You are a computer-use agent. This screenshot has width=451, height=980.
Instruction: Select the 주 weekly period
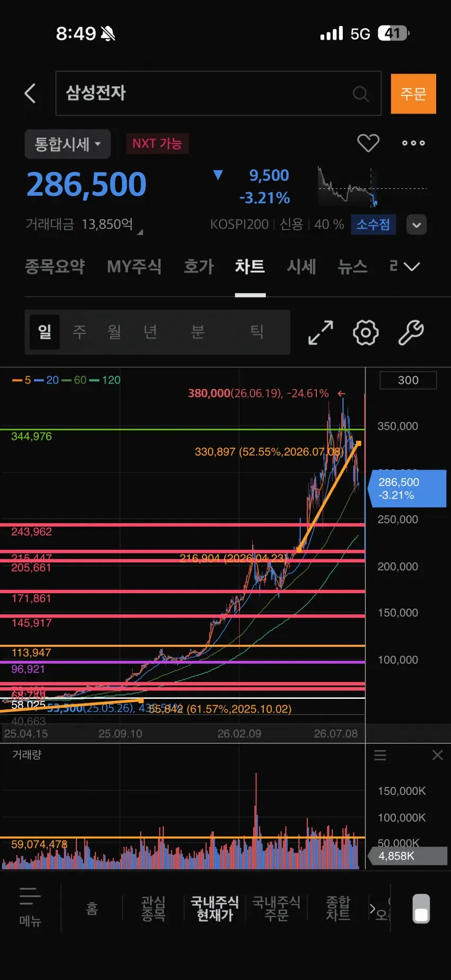pos(80,332)
